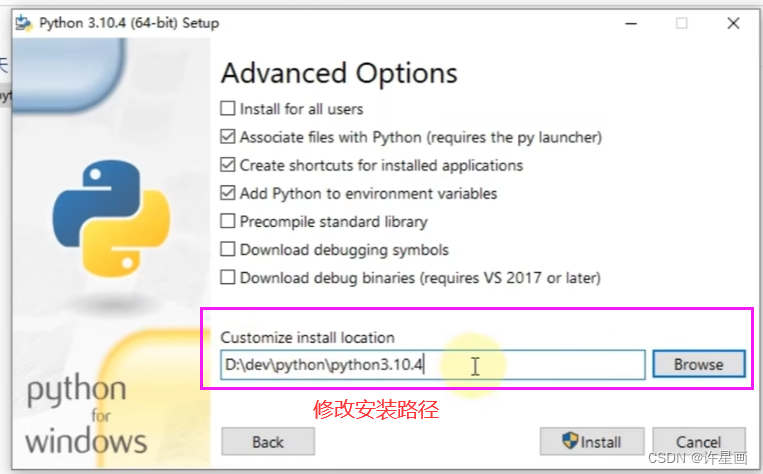Enable Install for all users

[228, 108]
